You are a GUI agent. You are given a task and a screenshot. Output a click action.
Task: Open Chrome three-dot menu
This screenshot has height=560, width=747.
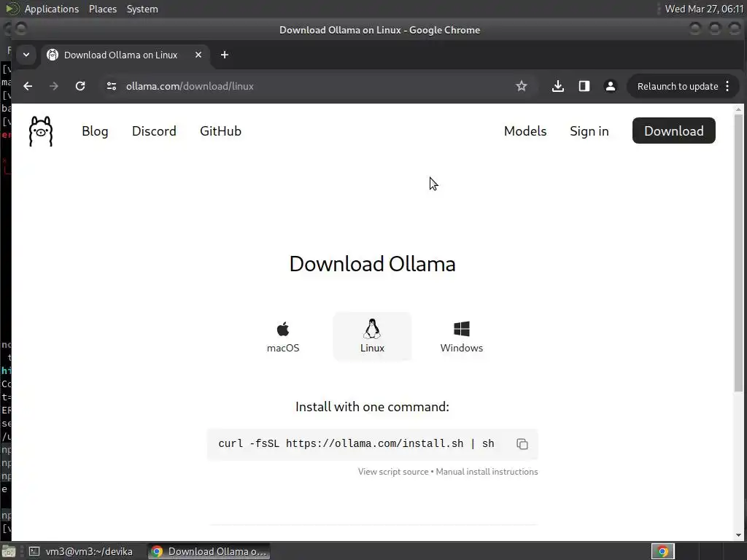click(727, 86)
